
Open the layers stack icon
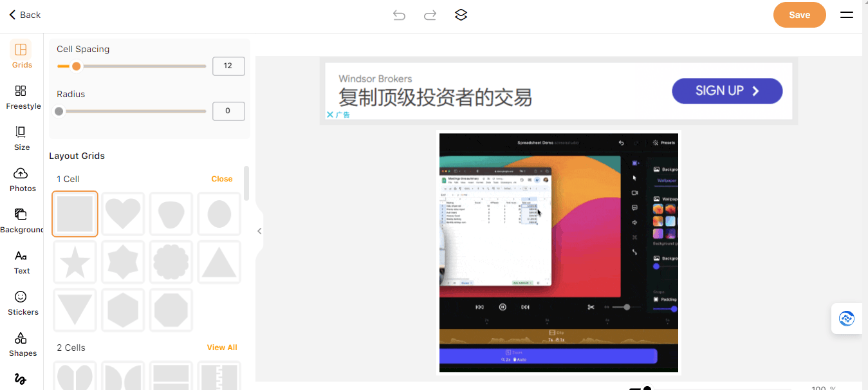tap(461, 15)
